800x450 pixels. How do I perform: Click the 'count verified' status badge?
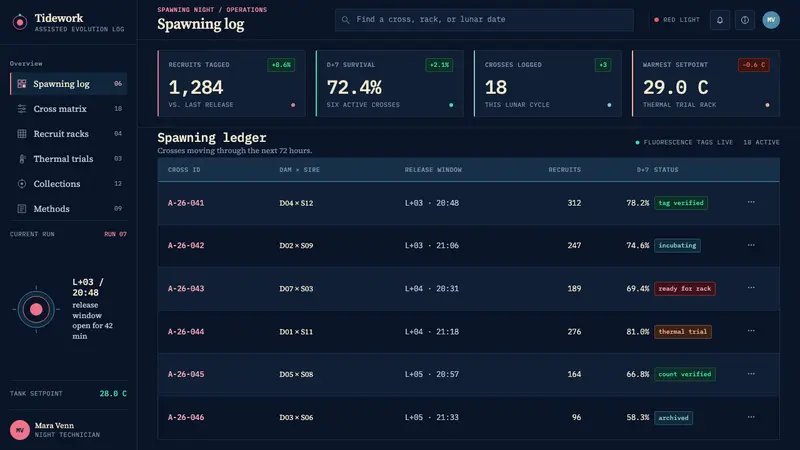[x=685, y=374]
